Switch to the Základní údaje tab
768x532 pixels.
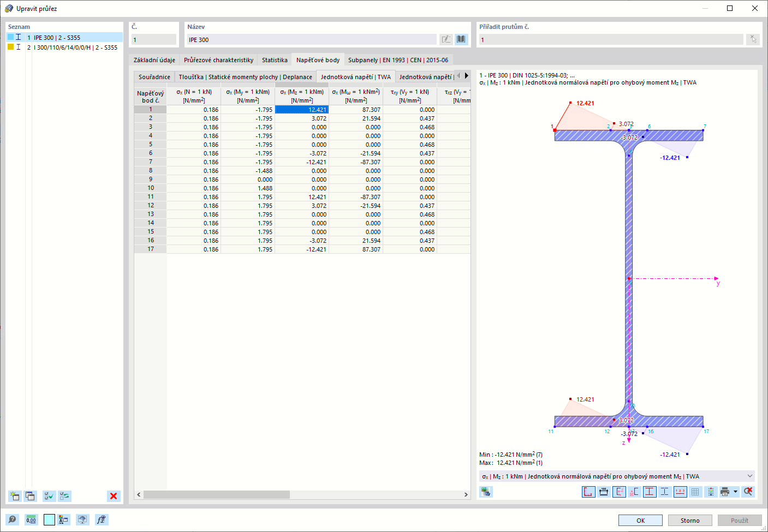click(154, 60)
